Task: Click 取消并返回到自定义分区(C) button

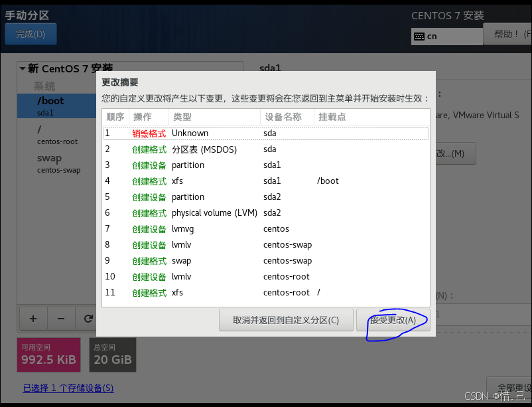Action: (285, 320)
